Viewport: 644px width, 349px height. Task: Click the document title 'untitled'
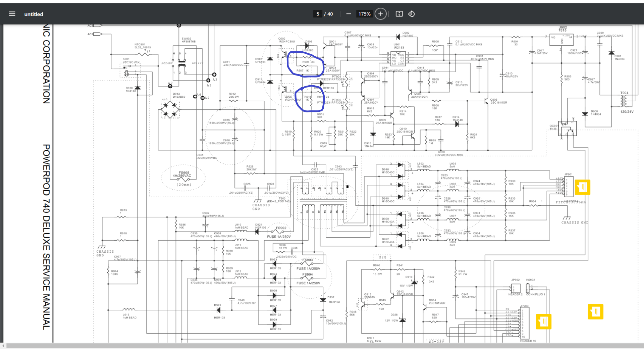34,14
